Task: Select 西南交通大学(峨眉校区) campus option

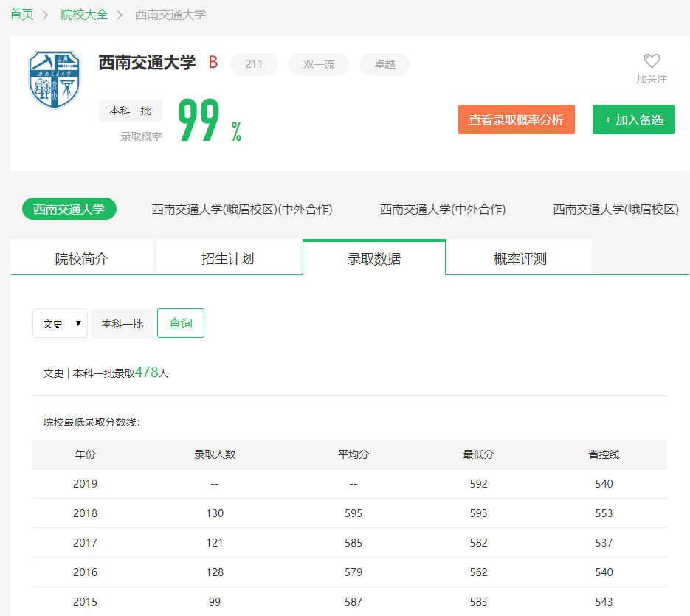Action: coord(615,209)
